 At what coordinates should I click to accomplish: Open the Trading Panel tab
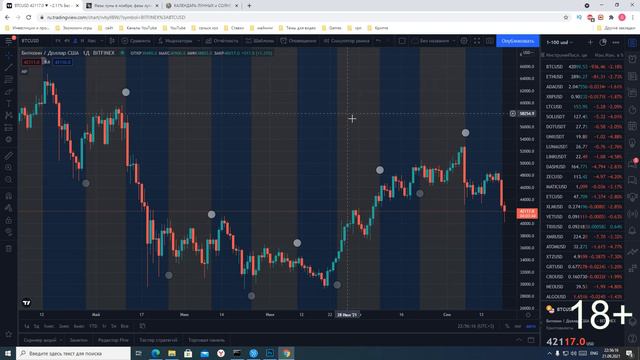coord(207,340)
